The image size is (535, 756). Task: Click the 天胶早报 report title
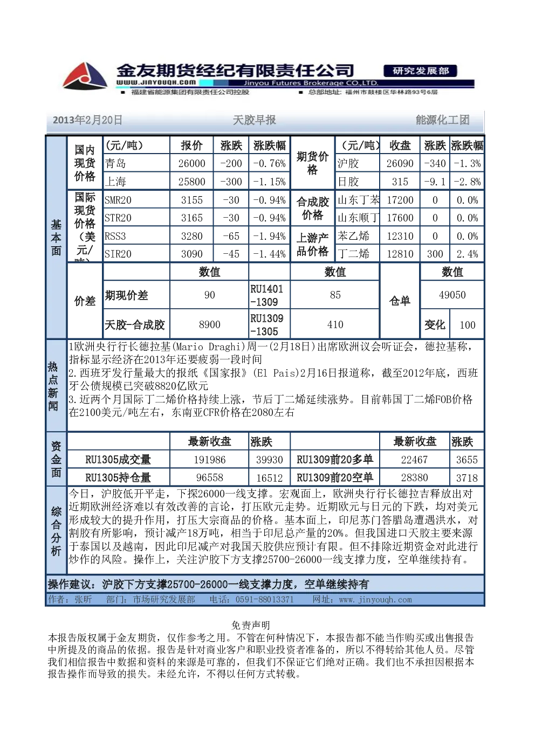[254, 120]
